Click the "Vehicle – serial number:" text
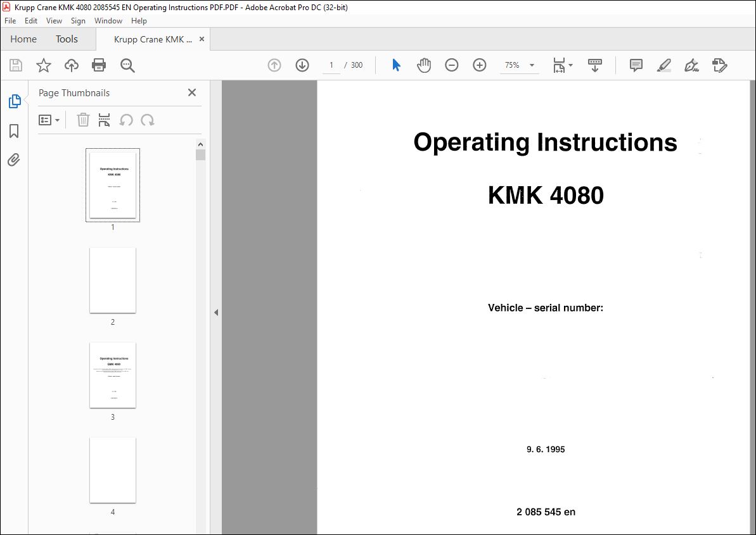 pyautogui.click(x=546, y=308)
